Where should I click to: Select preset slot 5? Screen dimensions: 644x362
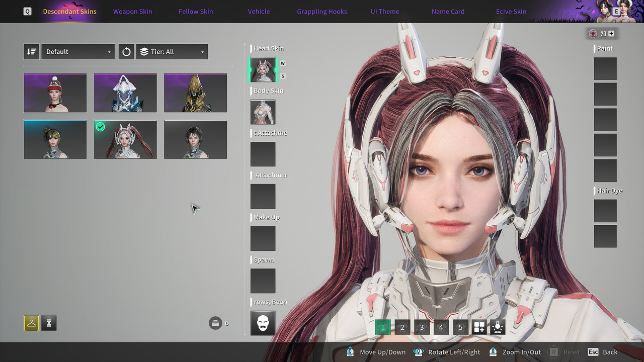tap(460, 327)
